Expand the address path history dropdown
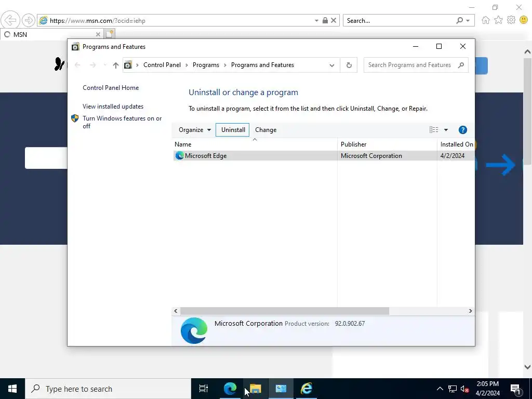Viewport: 532px width, 399px height. point(332,65)
